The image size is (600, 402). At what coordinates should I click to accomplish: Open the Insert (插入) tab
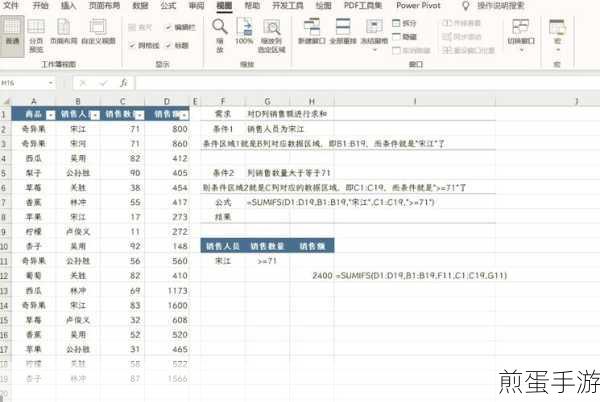(68, 6)
